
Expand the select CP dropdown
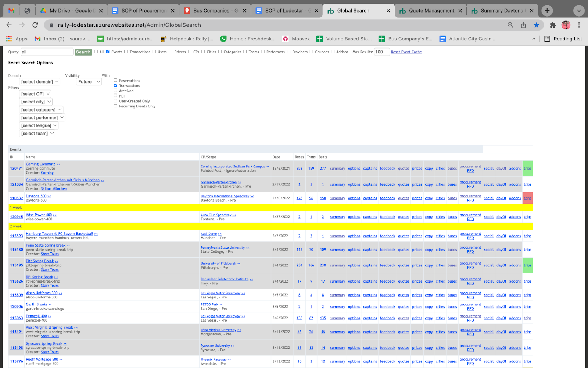[35, 94]
